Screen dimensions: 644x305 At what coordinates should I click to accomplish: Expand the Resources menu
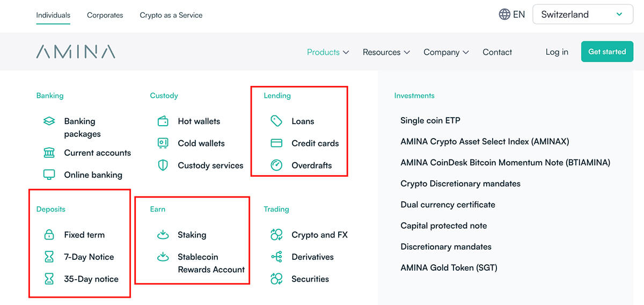pyautogui.click(x=386, y=52)
